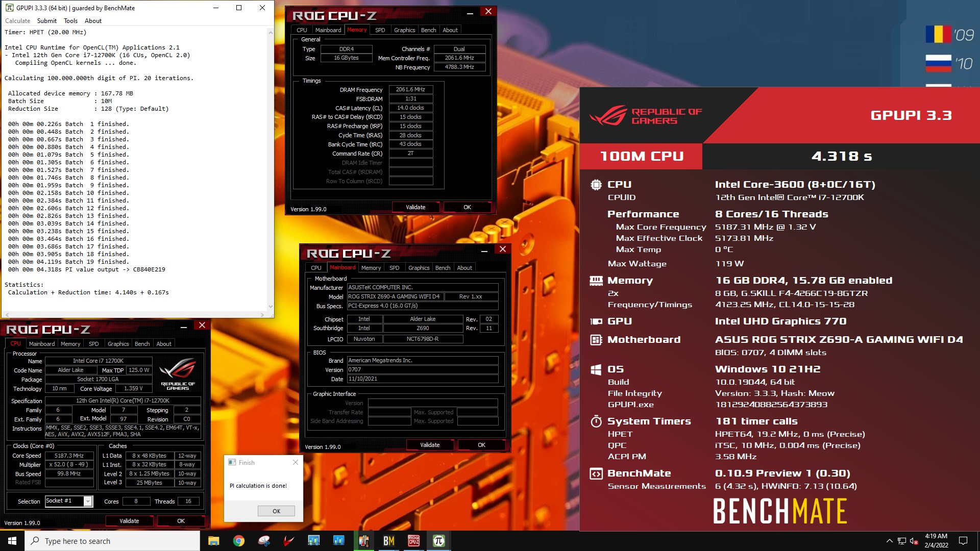Click the 4.318 s result in BenchMate

842,156
